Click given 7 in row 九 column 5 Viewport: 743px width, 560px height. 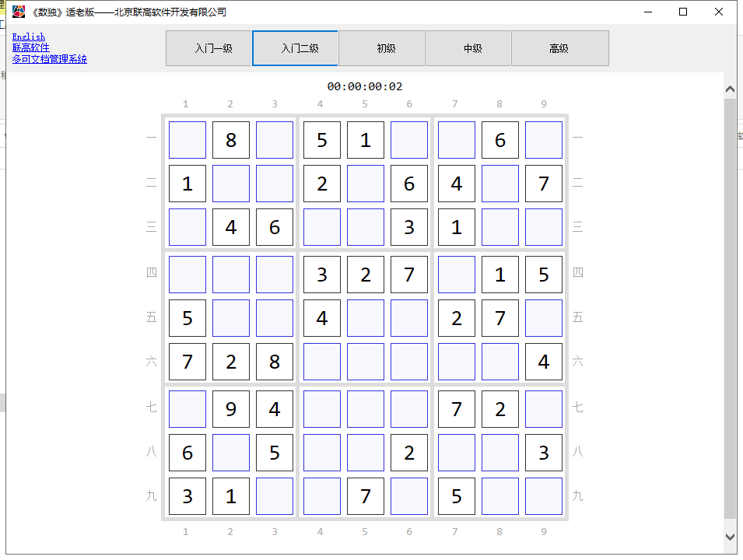[366, 496]
